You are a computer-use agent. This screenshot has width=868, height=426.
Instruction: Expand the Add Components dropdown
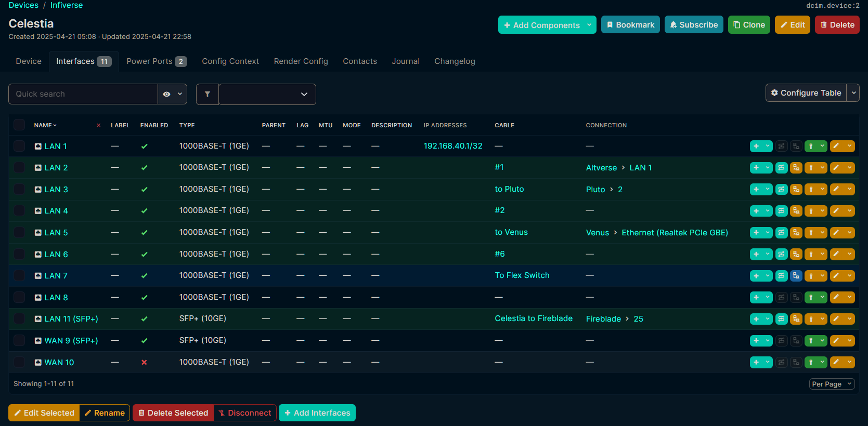(x=589, y=25)
